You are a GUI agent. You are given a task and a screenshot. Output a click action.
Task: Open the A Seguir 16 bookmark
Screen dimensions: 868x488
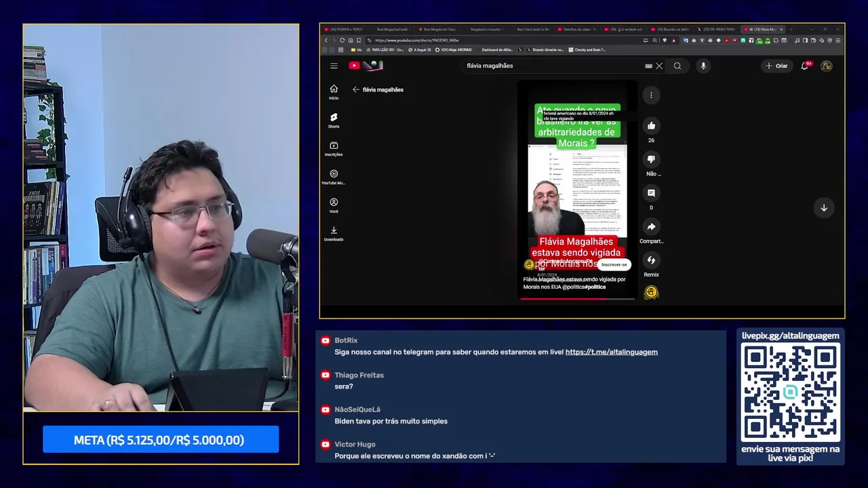pos(420,49)
